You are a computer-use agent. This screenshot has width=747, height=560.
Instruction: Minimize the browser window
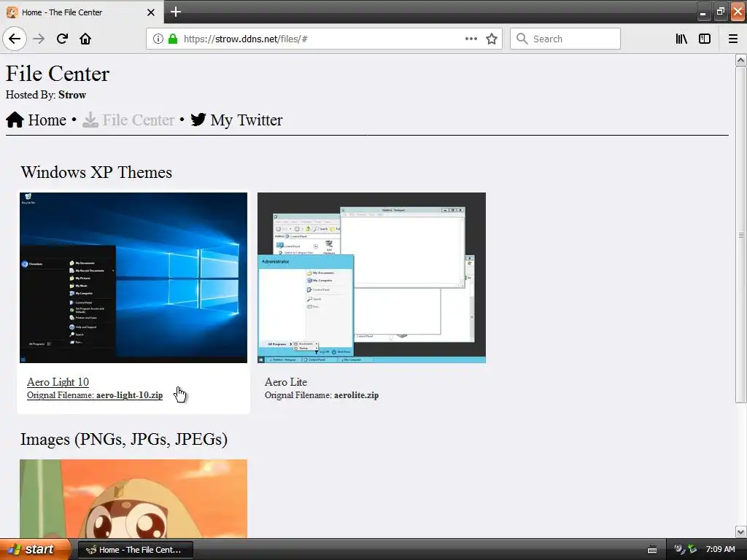[703, 12]
